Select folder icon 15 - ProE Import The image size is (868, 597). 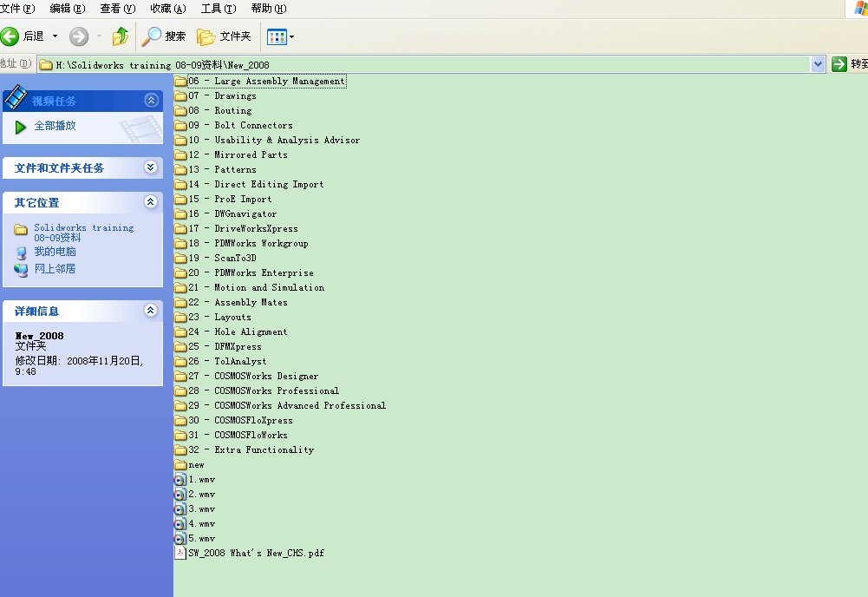[180, 199]
